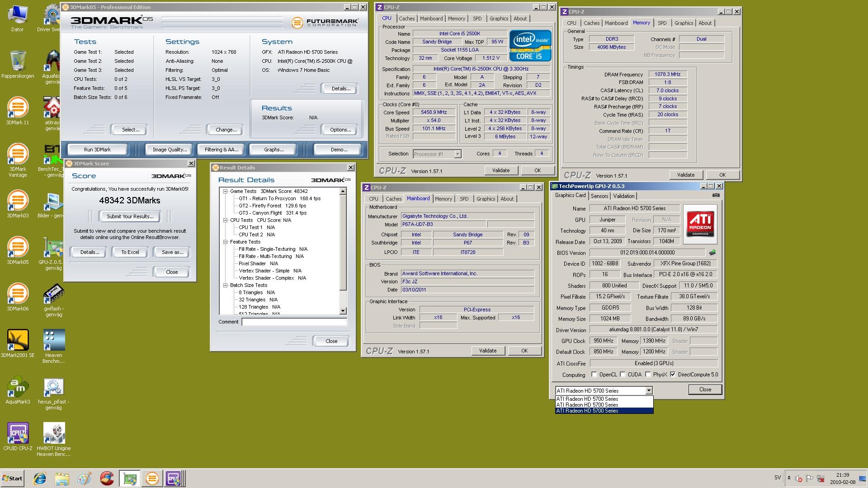
Task: Click System Details button in 3DMark05
Action: [x=341, y=89]
